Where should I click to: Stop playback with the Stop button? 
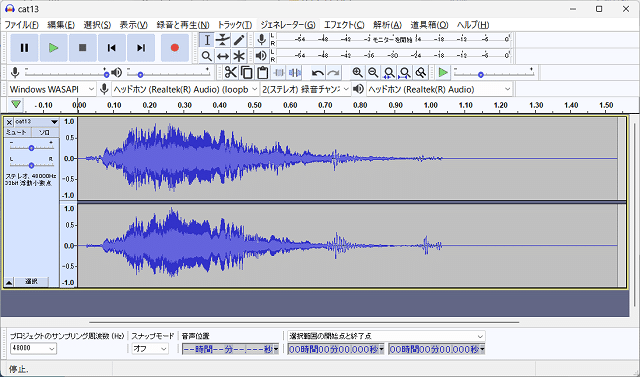click(82, 48)
